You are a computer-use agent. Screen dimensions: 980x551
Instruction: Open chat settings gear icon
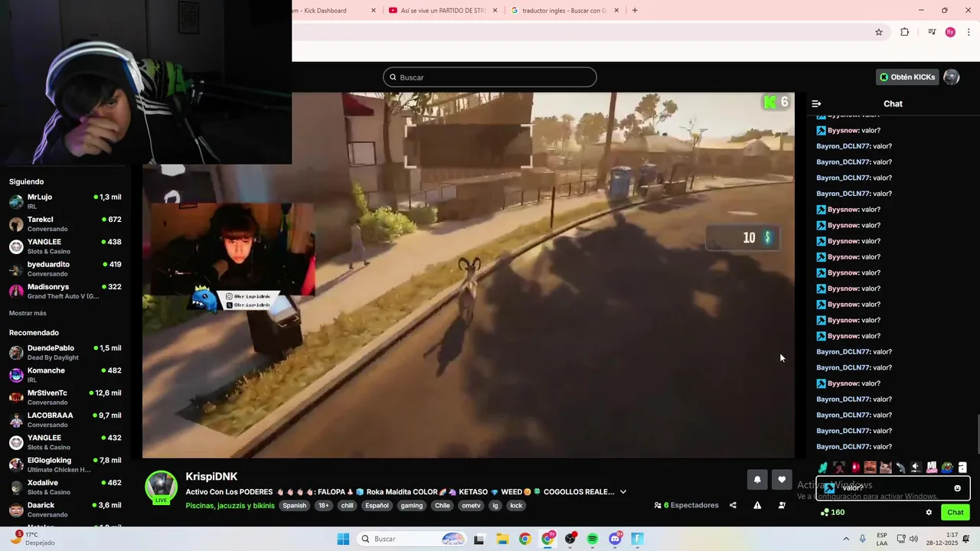coord(929,513)
